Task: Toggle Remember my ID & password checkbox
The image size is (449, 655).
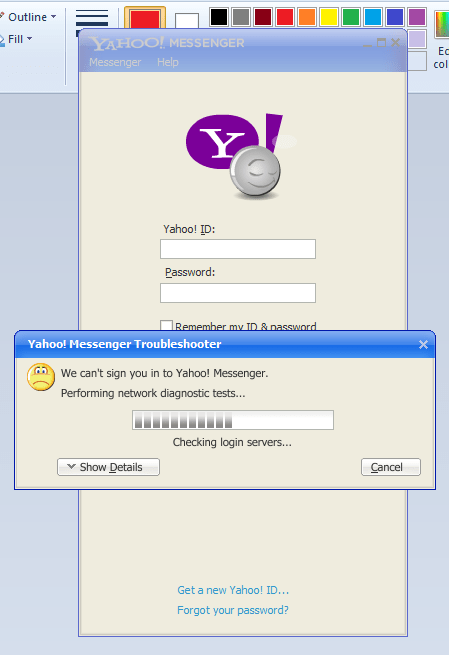Action: coord(166,326)
